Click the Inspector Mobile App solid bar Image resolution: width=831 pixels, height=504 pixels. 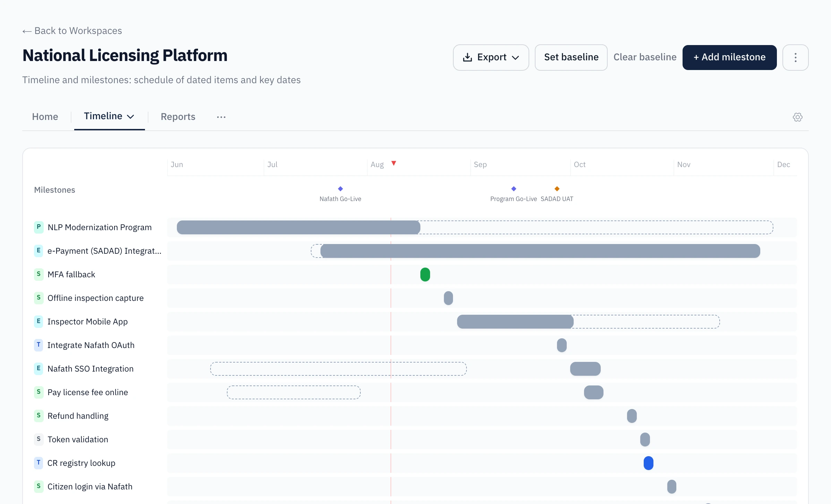(x=515, y=322)
